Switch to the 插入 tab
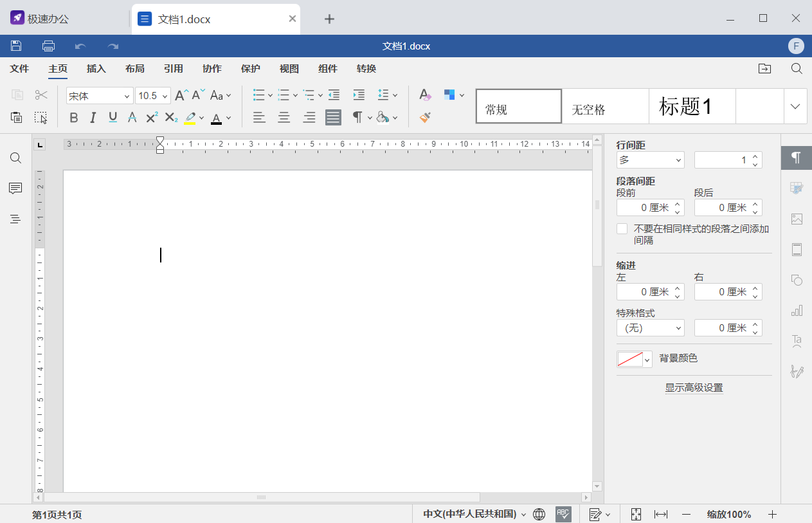 (x=96, y=69)
